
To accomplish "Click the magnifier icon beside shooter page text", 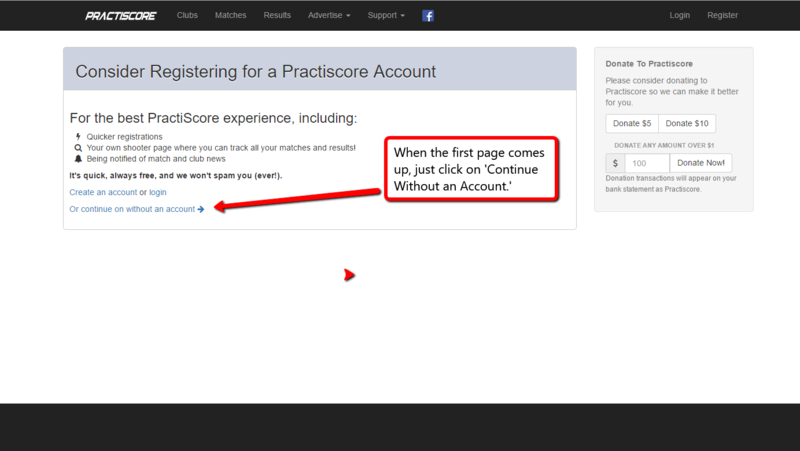I will point(78,148).
